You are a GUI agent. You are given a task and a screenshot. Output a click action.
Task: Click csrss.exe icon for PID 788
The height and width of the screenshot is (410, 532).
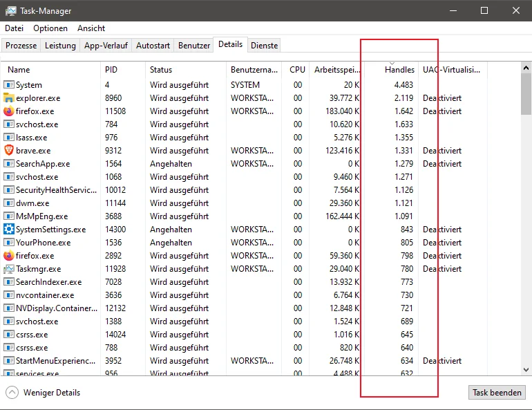click(x=9, y=348)
